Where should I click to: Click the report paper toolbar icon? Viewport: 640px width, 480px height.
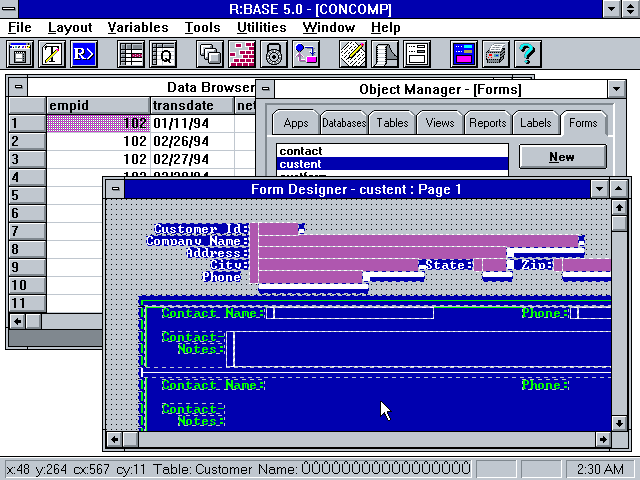coord(385,54)
